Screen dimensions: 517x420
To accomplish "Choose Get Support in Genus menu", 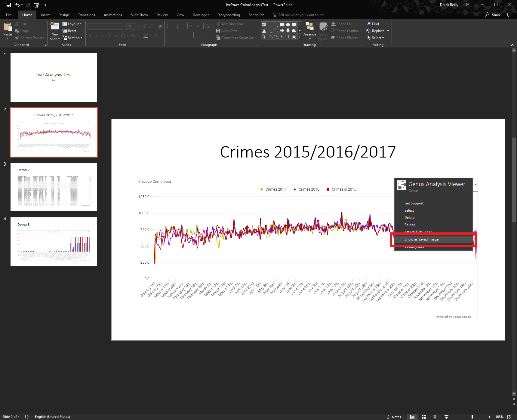I will 433,203.
